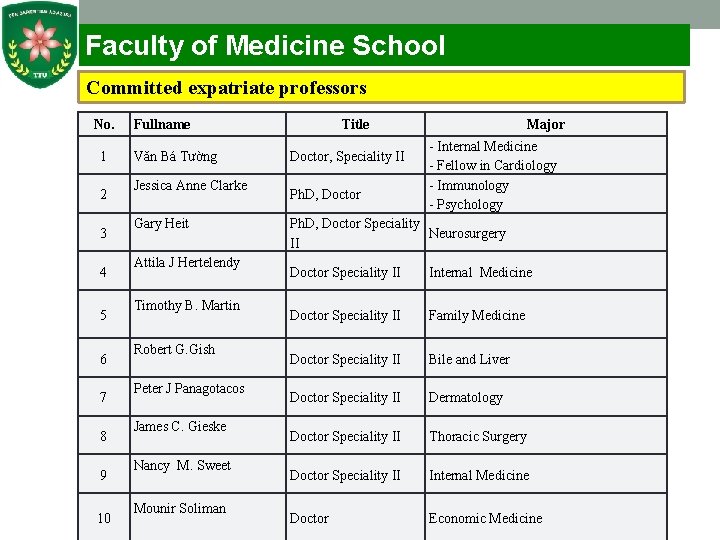Select the Dermatology major cell
This screenshot has height=540, width=720.
point(465,397)
